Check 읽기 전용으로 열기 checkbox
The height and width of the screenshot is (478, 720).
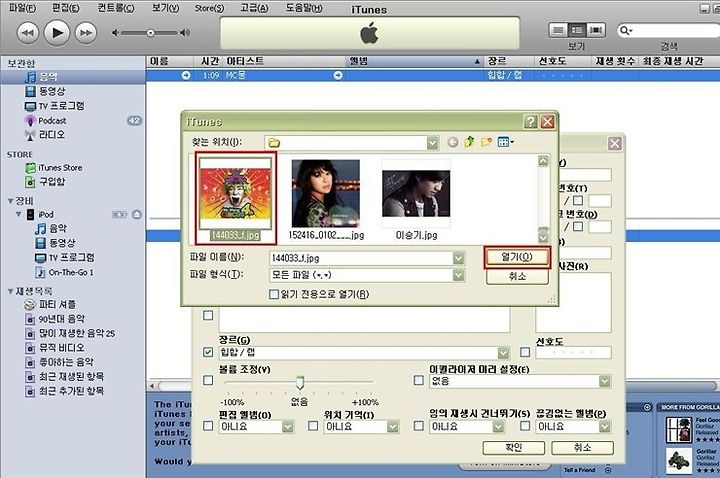tap(274, 294)
